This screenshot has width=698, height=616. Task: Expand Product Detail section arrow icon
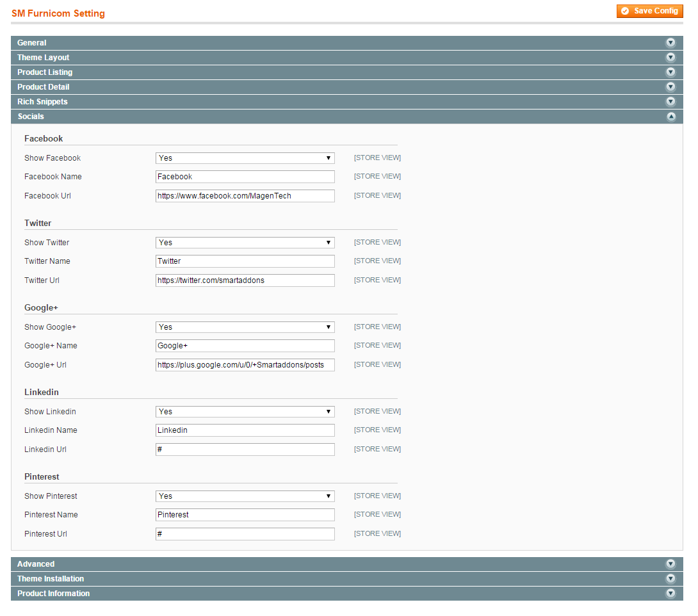click(x=670, y=87)
